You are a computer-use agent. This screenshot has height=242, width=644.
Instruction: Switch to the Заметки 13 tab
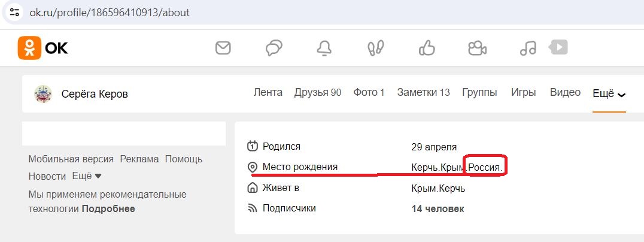[x=423, y=92]
